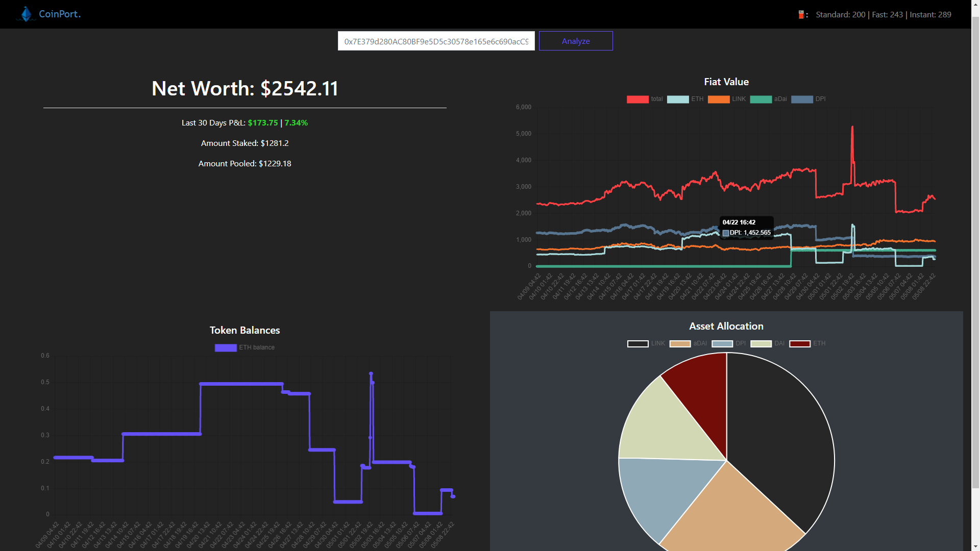980x551 pixels.
Task: Click the $173.75 P&L value
Action: [263, 123]
